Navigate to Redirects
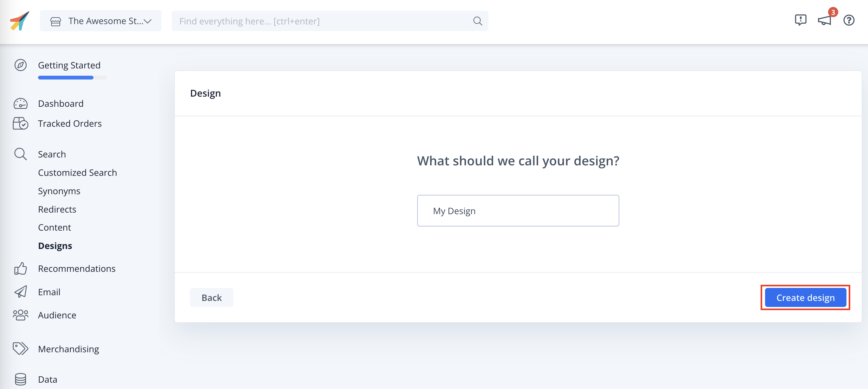The width and height of the screenshot is (868, 389). tap(57, 209)
